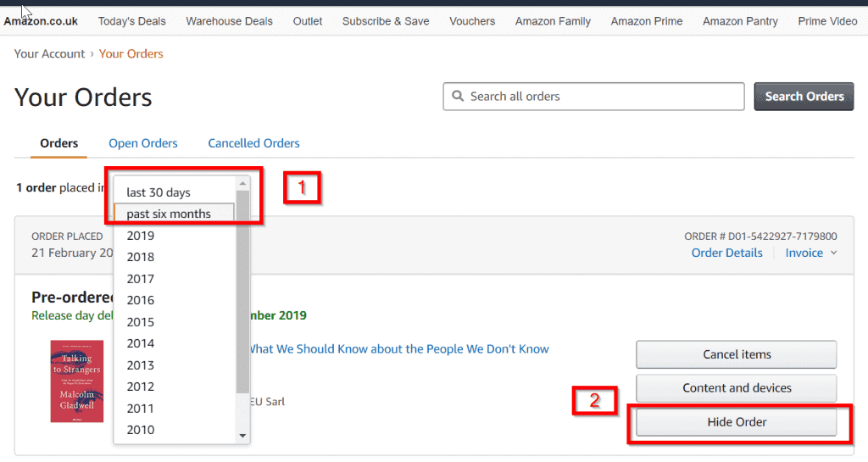Open the Invoice dropdown chevron
The image size is (868, 462).
tap(834, 253)
